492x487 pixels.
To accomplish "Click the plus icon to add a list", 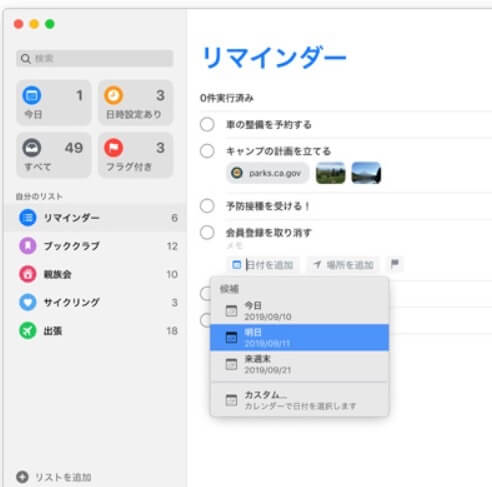I will tap(22, 477).
